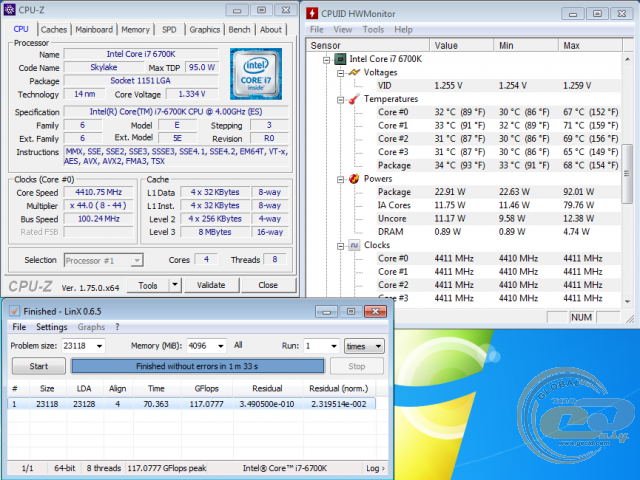This screenshot has width=640, height=480.
Task: Click the Core Speed value 4410.75 MHz
Action: point(98,192)
